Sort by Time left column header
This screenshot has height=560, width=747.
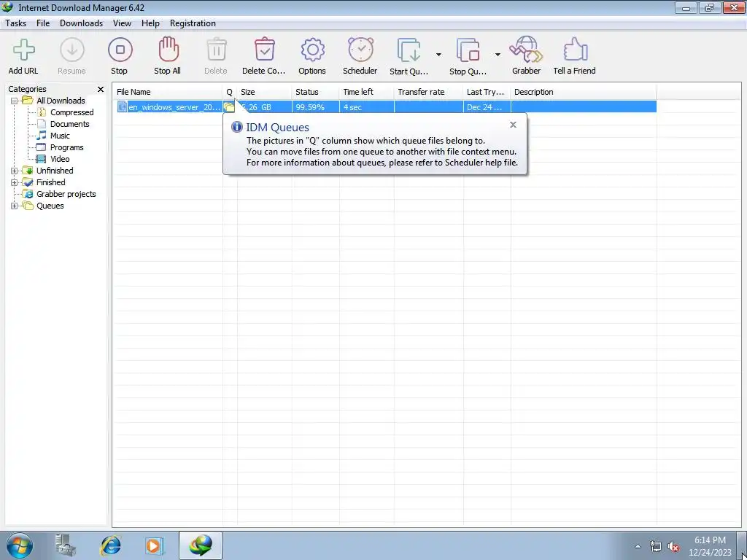367,92
